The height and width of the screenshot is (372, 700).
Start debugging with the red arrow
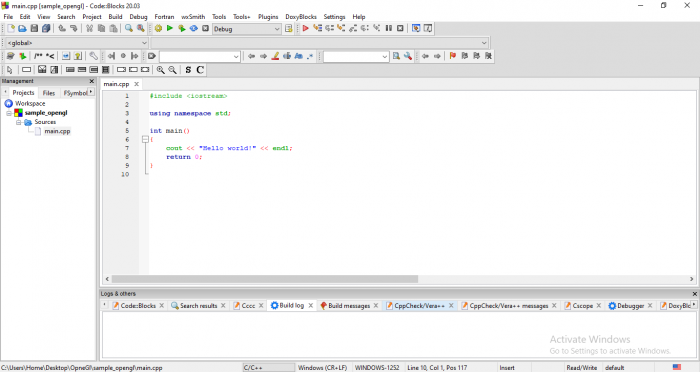click(305, 29)
